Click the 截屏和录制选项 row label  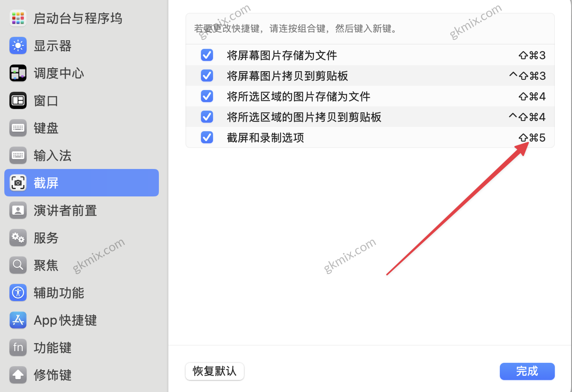coord(265,138)
